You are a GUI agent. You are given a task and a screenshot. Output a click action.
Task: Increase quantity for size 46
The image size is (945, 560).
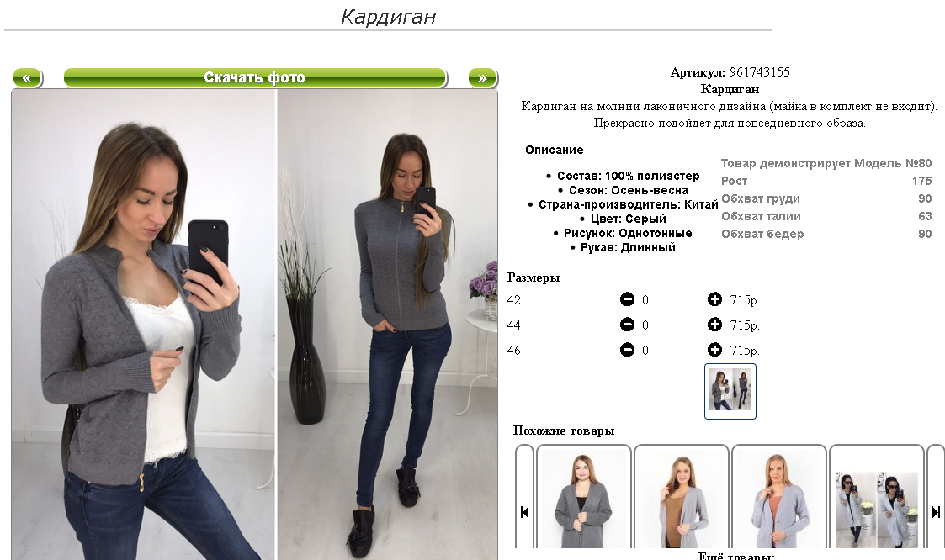tap(714, 350)
